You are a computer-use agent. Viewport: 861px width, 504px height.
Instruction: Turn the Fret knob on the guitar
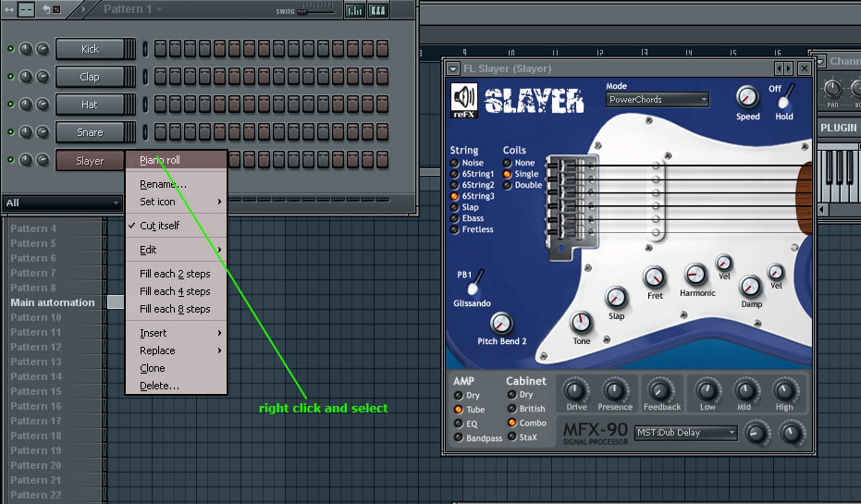654,277
